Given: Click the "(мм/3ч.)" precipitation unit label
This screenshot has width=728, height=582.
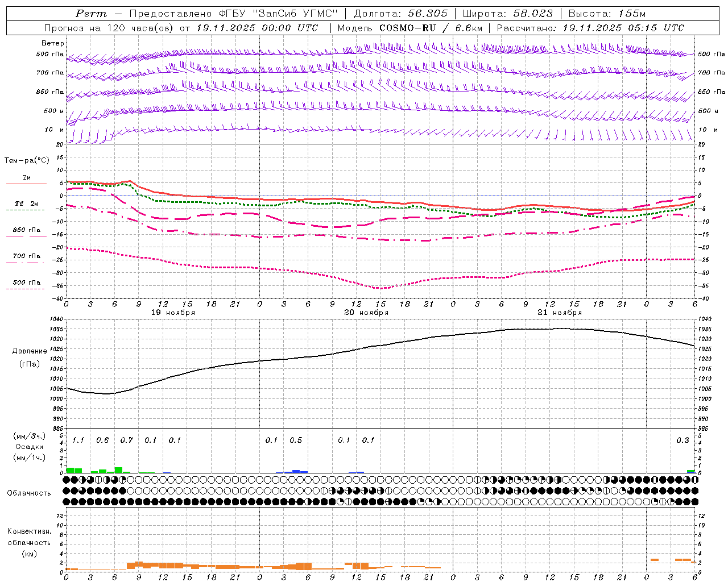Looking at the screenshot, I should (x=29, y=436).
